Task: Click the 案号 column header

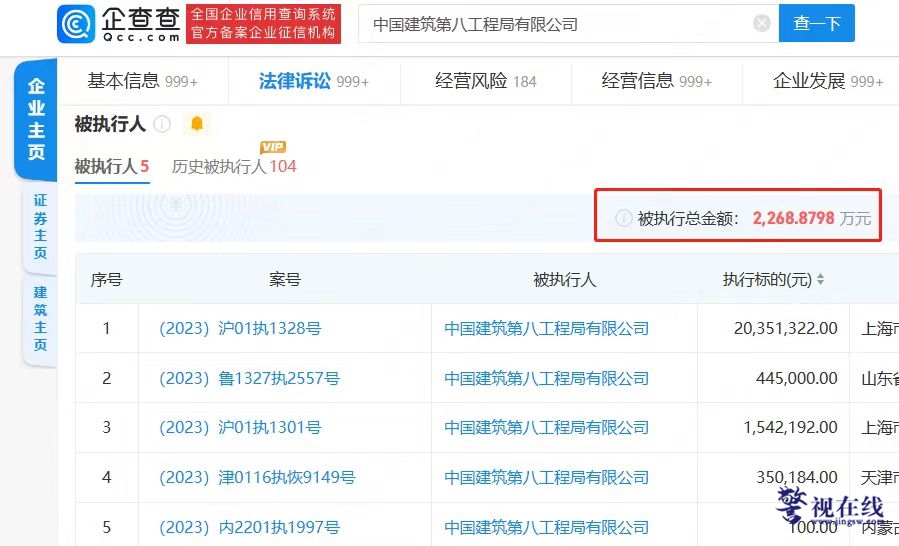Action: [285, 279]
